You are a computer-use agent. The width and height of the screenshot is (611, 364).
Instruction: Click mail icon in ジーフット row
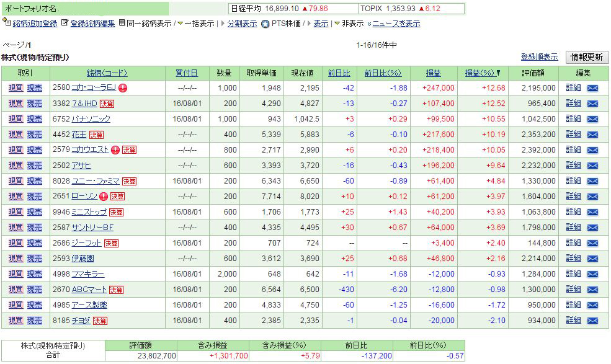coord(592,243)
